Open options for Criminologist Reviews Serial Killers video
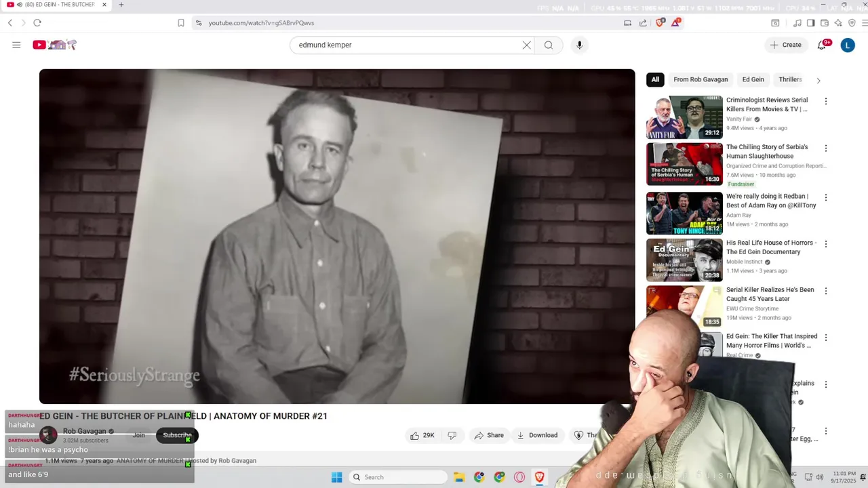The height and width of the screenshot is (488, 868). pos(825,101)
